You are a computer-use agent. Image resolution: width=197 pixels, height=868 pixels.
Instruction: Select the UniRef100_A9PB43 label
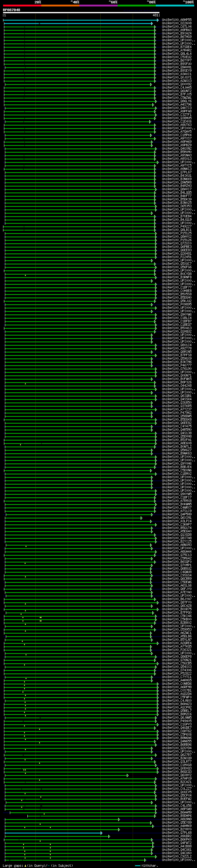177,30
